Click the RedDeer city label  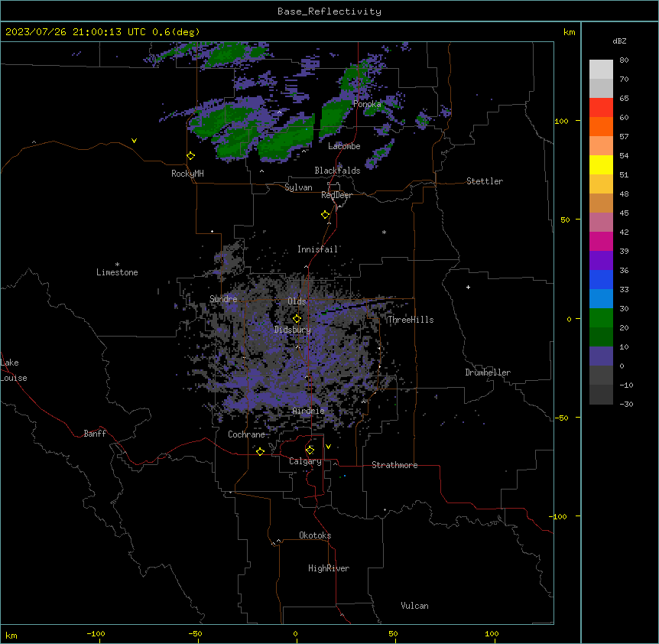336,195
